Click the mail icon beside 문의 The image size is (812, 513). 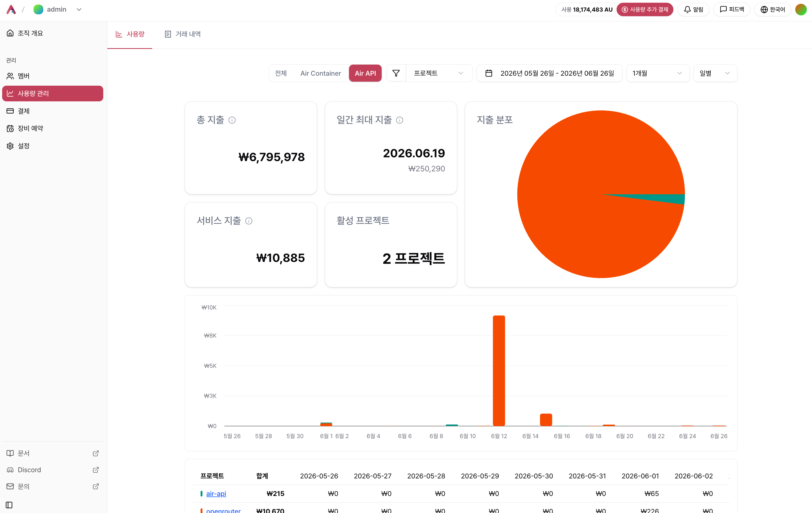(x=10, y=486)
